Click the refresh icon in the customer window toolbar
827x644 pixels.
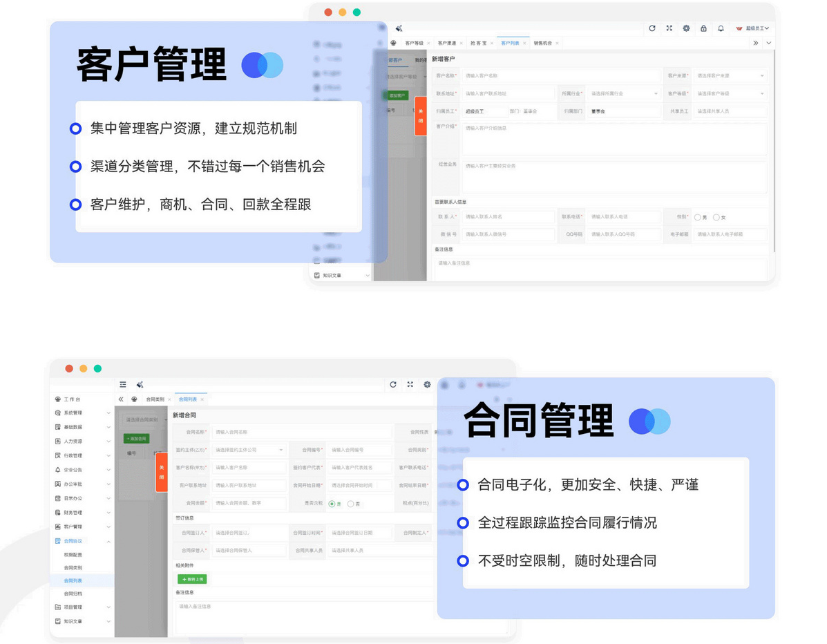click(652, 28)
